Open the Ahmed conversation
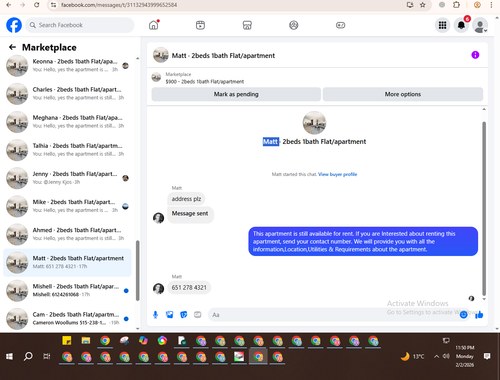Screen dimensions: 500x380 point(68,234)
